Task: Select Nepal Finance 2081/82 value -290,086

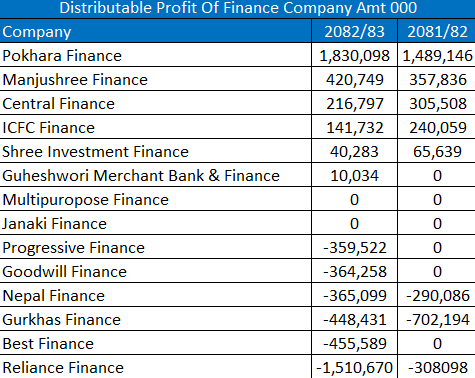Action: click(x=436, y=295)
